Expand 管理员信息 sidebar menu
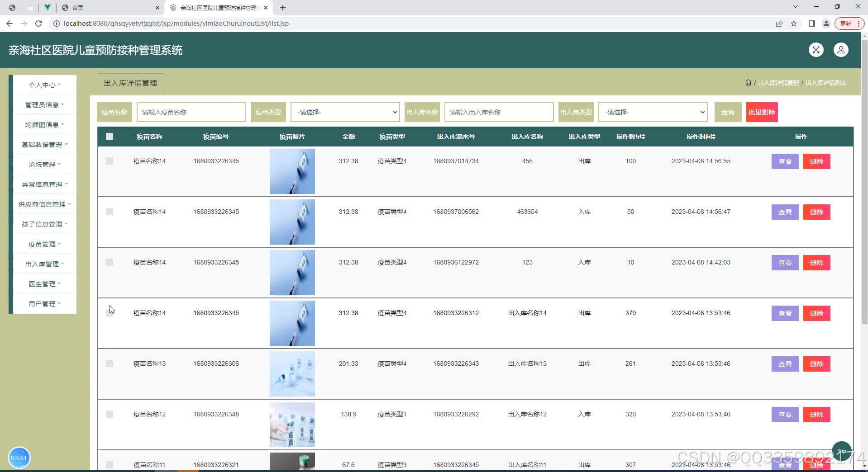This screenshot has width=868, height=472. click(44, 105)
